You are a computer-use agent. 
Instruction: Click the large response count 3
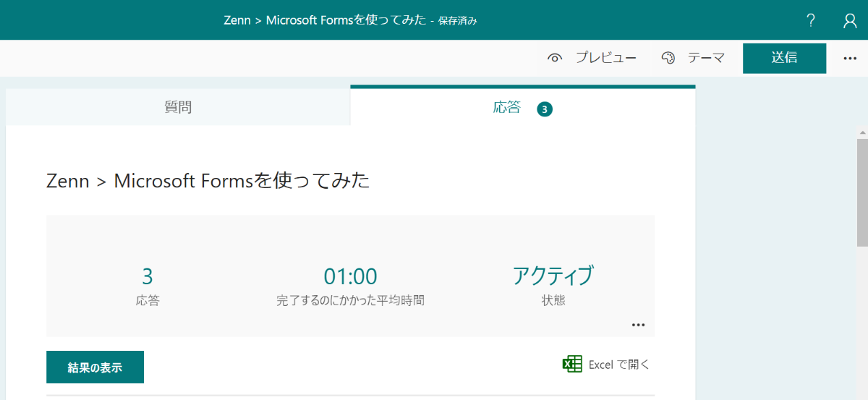pos(148,276)
